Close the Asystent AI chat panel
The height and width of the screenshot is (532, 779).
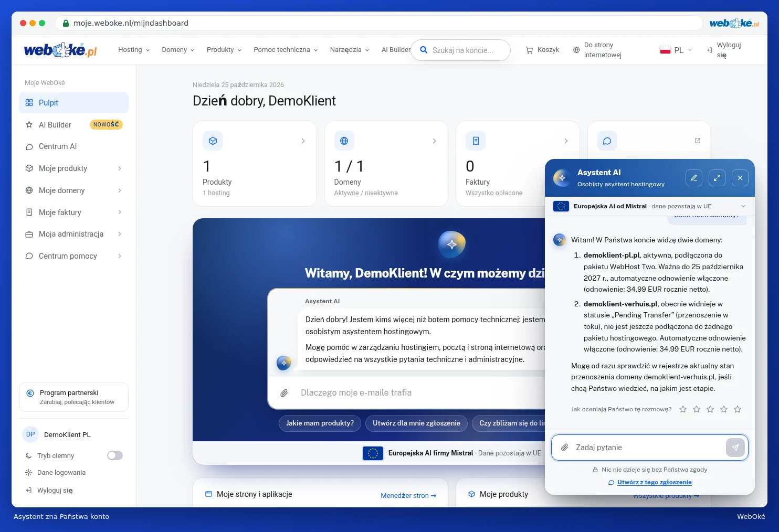click(740, 178)
